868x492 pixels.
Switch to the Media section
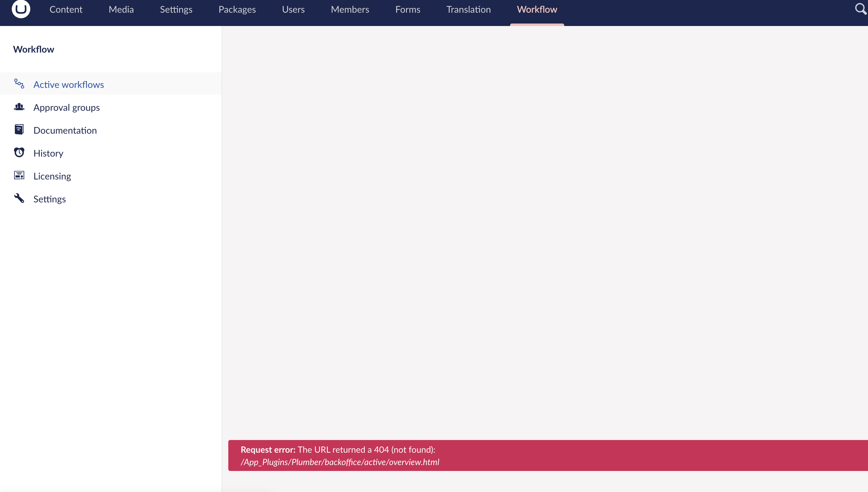click(x=121, y=10)
